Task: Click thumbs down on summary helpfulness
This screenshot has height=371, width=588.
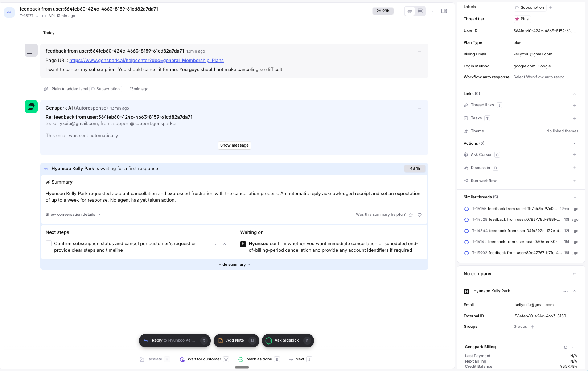Action: tap(419, 215)
